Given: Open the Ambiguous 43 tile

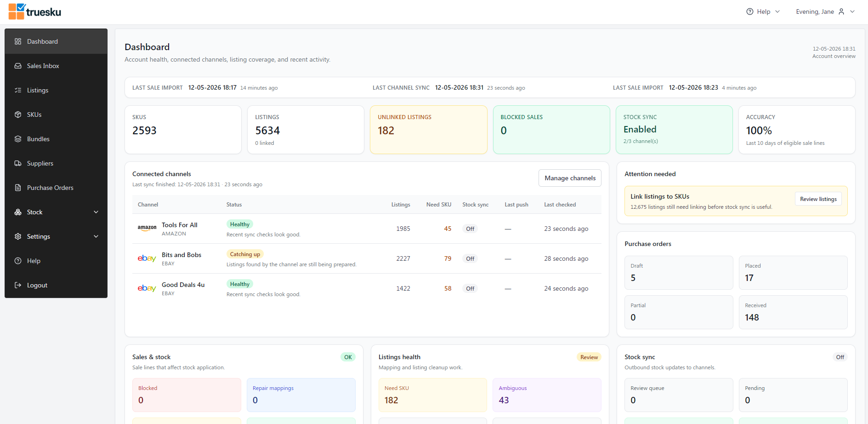Looking at the screenshot, I should coord(547,395).
